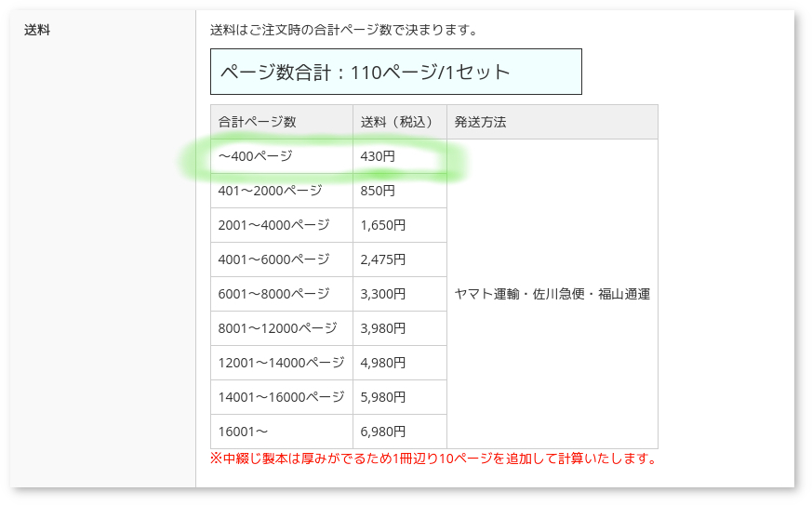
Task: Select the 送料（税込） column header
Action: tap(399, 122)
